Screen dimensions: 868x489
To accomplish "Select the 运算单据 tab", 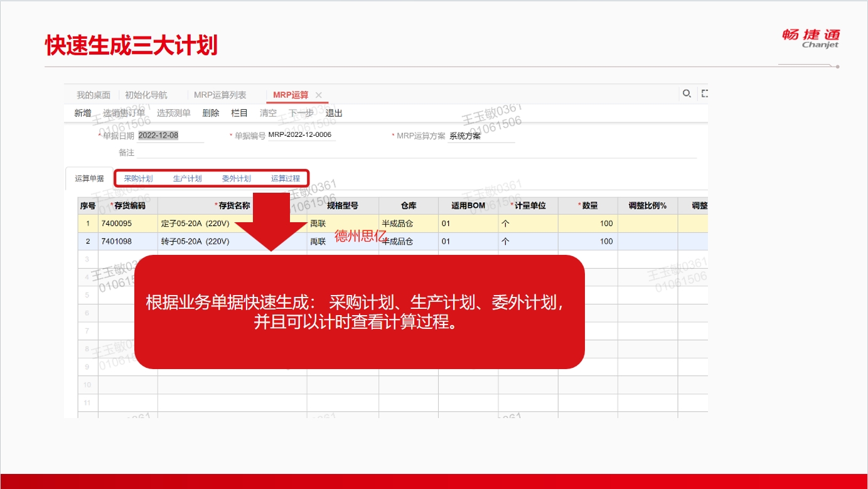I will pos(89,178).
